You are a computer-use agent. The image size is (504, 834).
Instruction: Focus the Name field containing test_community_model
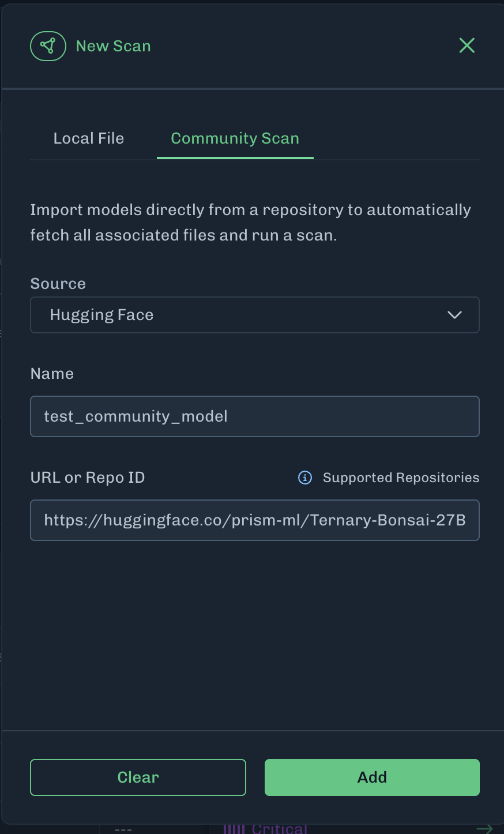pos(255,416)
